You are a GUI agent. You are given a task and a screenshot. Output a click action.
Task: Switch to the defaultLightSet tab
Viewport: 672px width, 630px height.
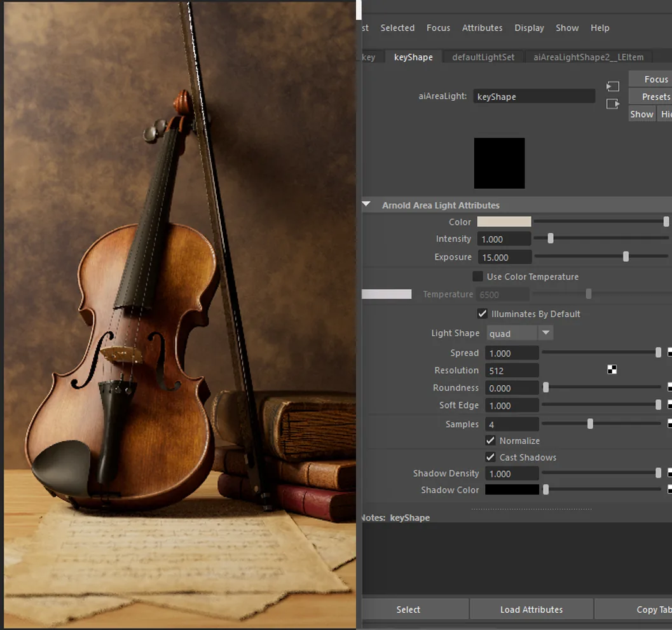click(x=483, y=57)
